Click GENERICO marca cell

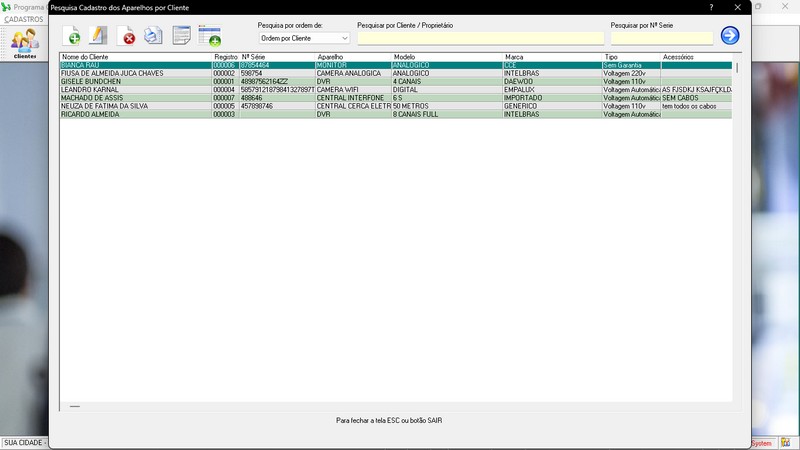[x=553, y=106]
